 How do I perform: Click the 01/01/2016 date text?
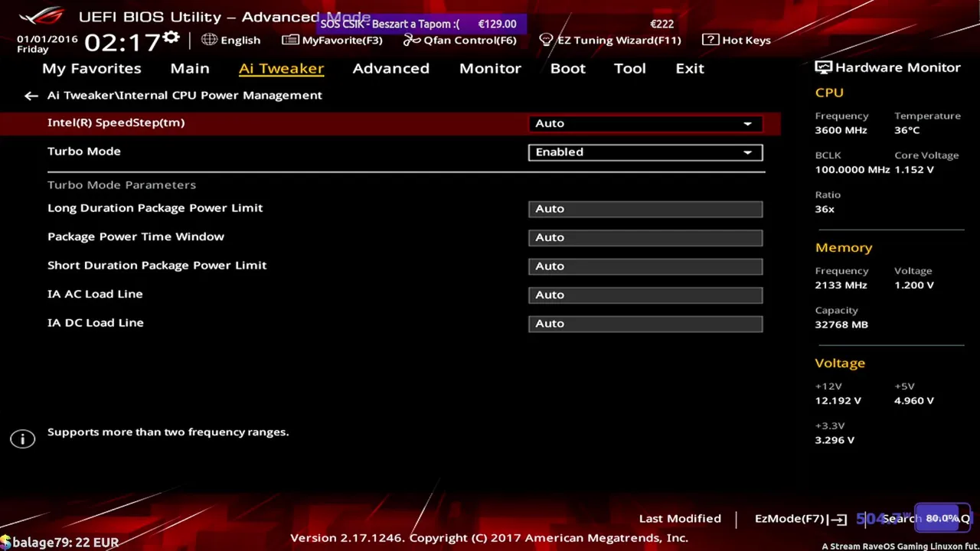tap(47, 38)
